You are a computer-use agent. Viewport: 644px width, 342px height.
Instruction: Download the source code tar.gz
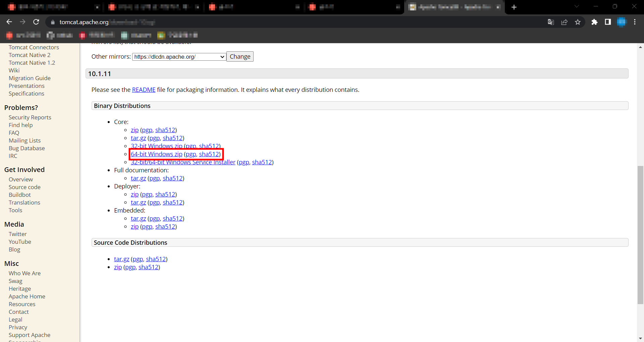[x=121, y=259]
